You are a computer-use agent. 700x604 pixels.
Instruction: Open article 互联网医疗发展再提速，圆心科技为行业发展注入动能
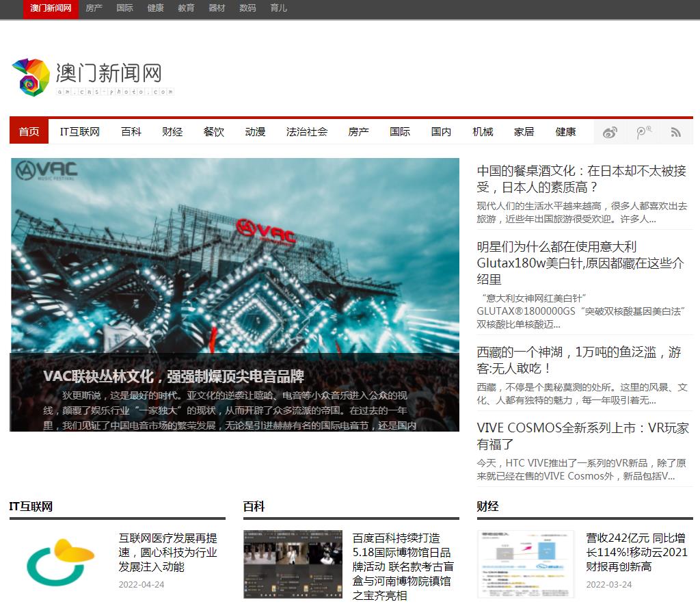coord(168,552)
